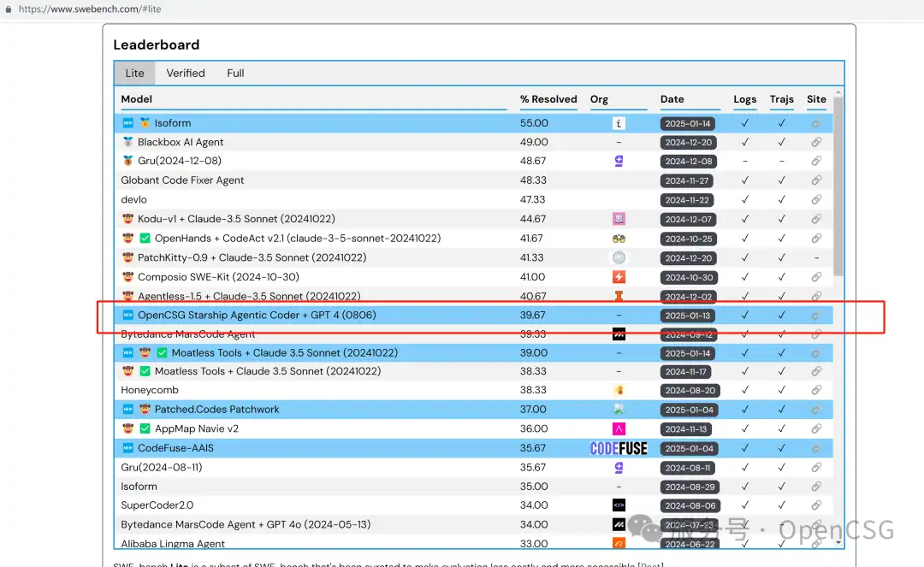This screenshot has width=924, height=567.
Task: Click the Gru(2024-12-08) org logo
Action: (619, 161)
